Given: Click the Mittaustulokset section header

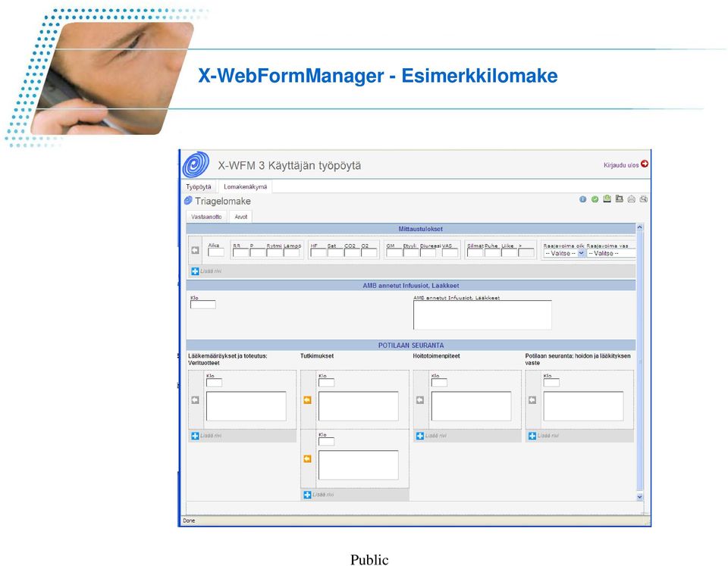Looking at the screenshot, I should click(x=411, y=229).
